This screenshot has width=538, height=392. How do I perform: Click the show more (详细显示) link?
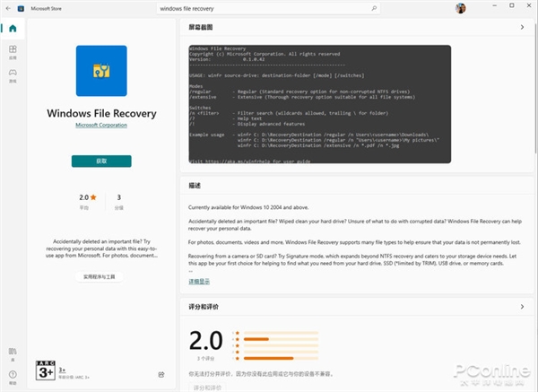[199, 282]
